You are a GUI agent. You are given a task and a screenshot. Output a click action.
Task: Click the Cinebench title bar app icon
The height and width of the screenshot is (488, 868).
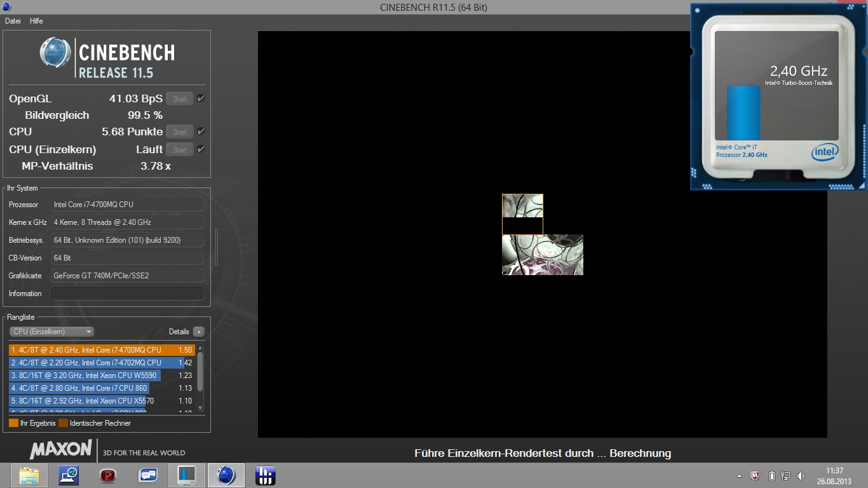click(x=6, y=6)
